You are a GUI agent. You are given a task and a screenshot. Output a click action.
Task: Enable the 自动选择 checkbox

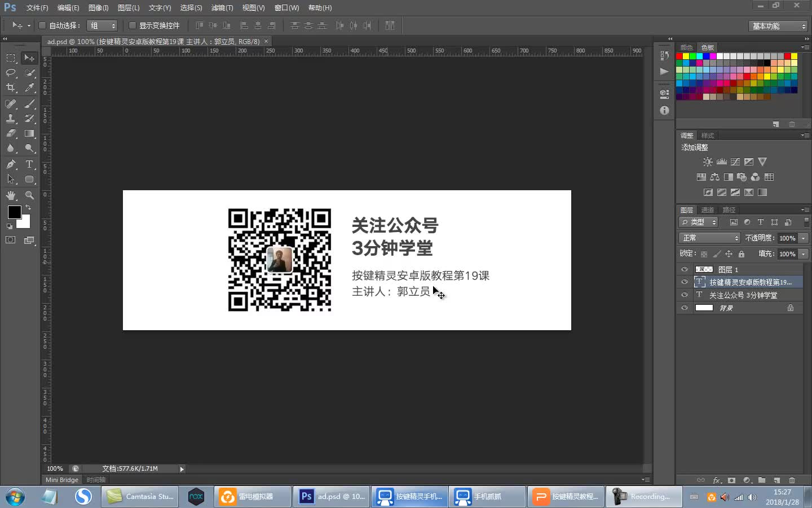coord(42,25)
